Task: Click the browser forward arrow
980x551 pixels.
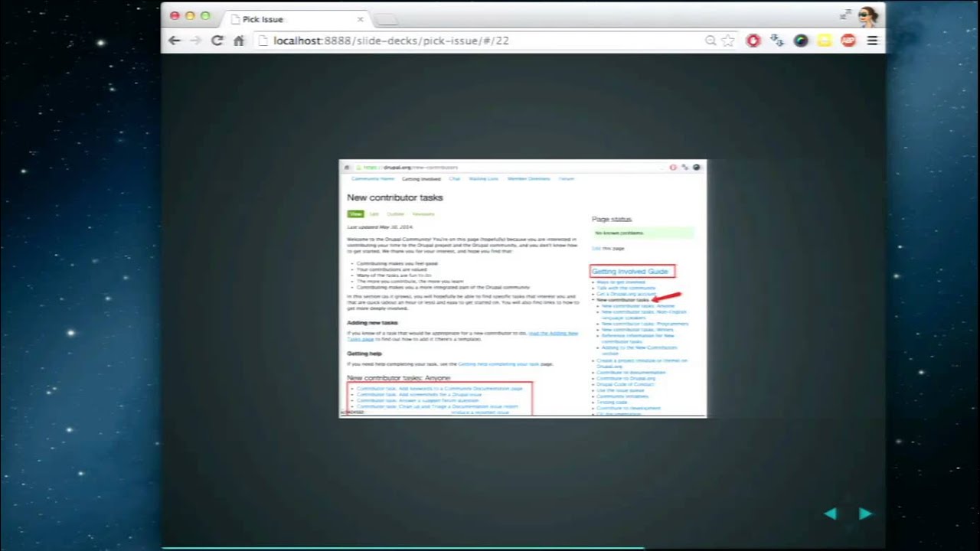Action: point(195,41)
